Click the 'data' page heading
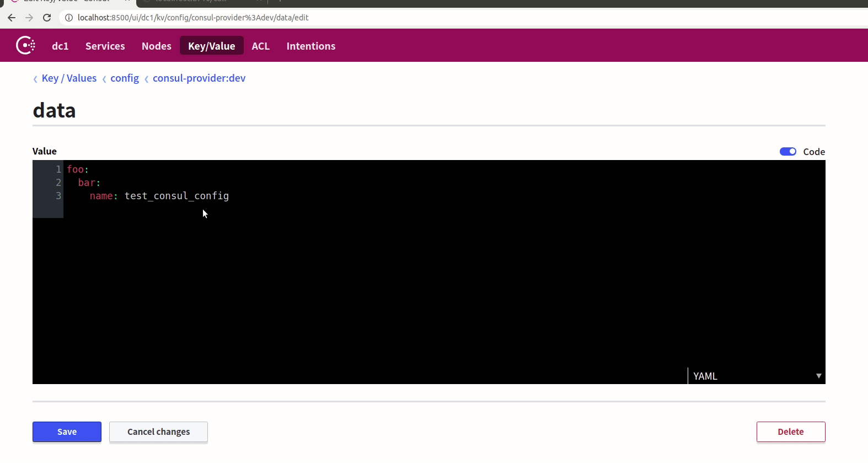The image size is (868, 463). tap(54, 110)
